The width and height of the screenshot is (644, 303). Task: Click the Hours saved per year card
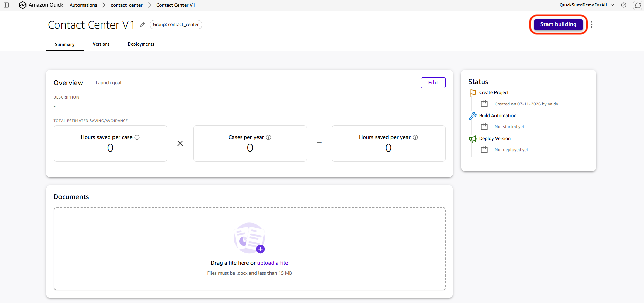pos(388,143)
